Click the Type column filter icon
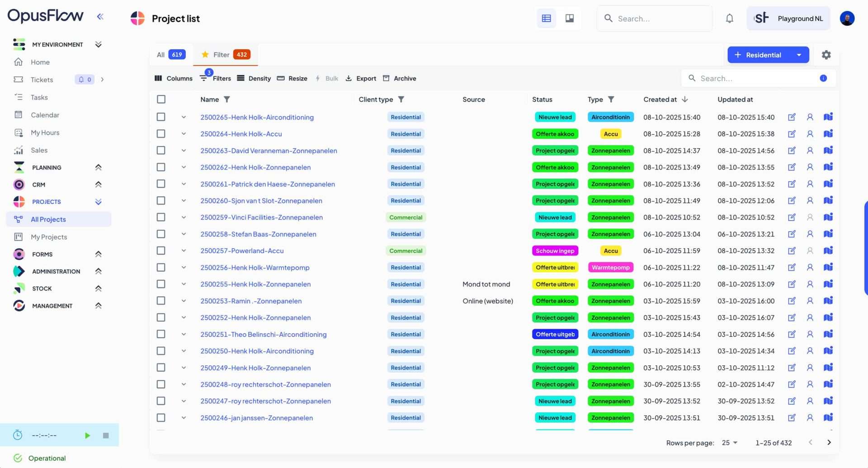Viewport: 868px width, 468px height. click(611, 99)
